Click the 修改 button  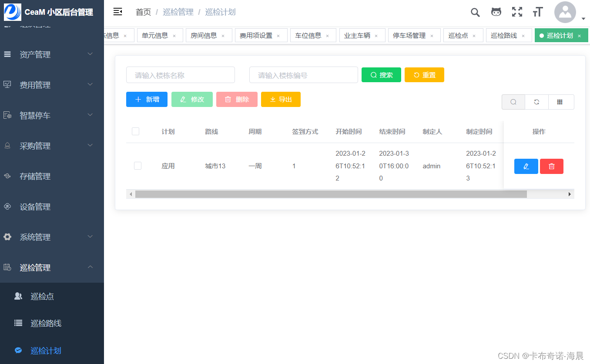[192, 99]
